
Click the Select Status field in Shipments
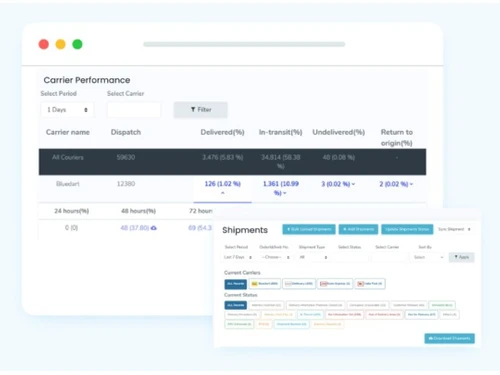point(350,257)
